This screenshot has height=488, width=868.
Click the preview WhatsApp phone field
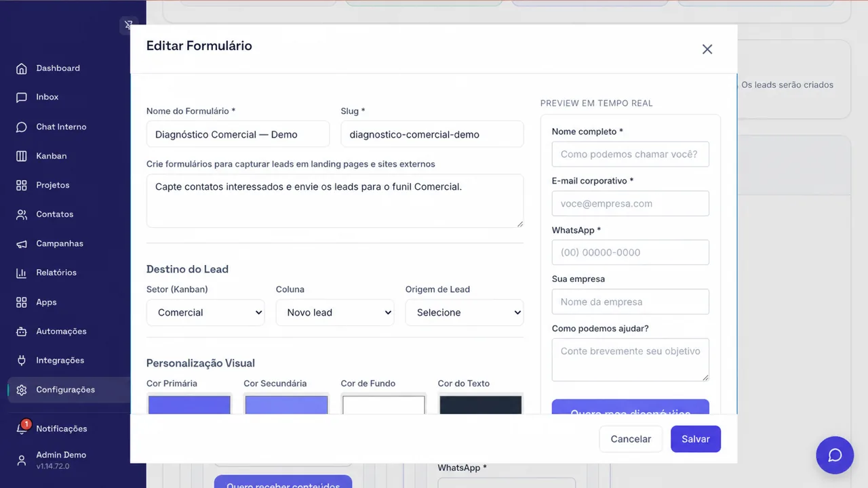pos(631,252)
